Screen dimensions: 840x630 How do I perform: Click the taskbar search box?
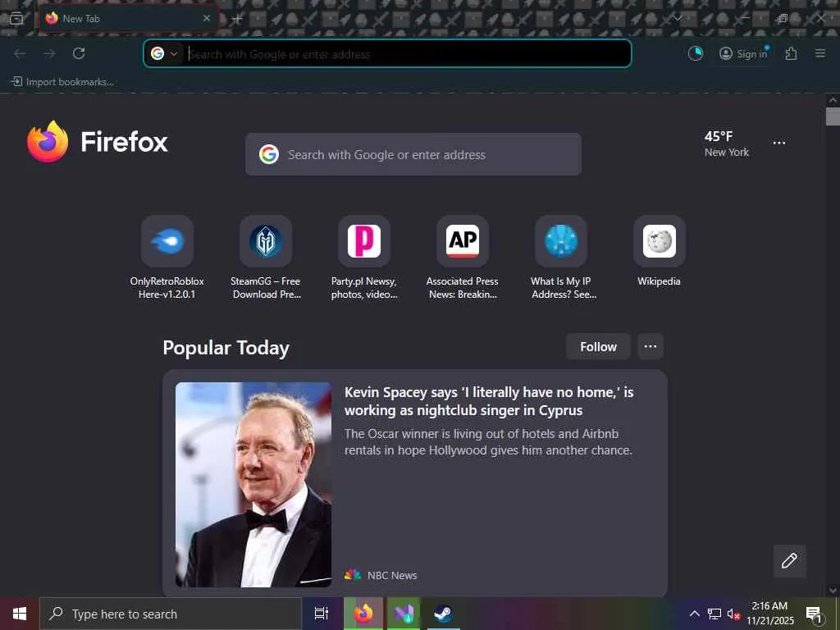pos(171,614)
